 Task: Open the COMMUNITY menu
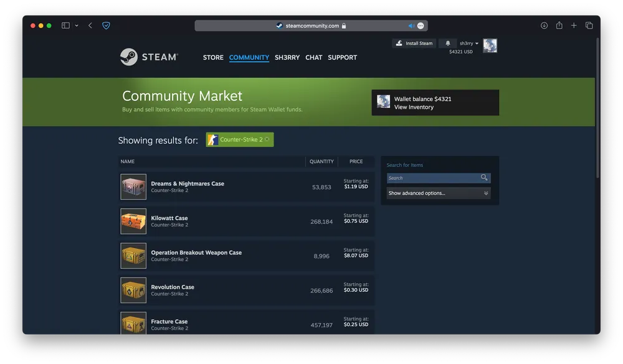pos(249,58)
